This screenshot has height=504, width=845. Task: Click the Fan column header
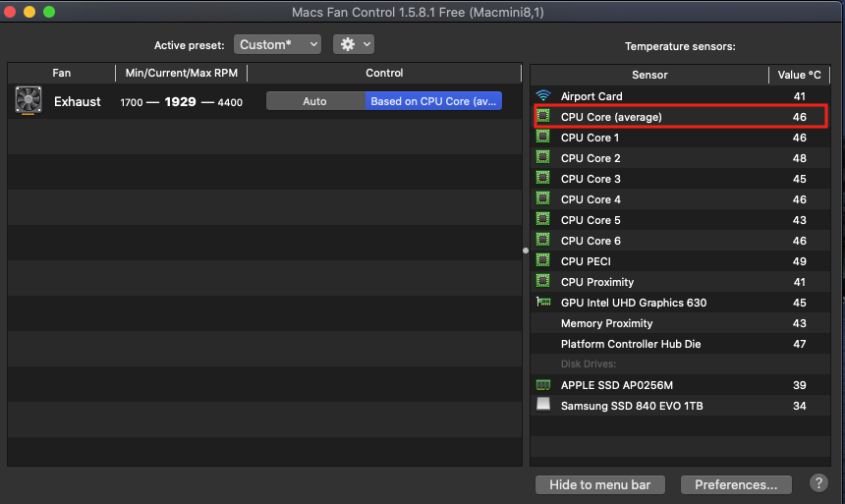tap(62, 73)
